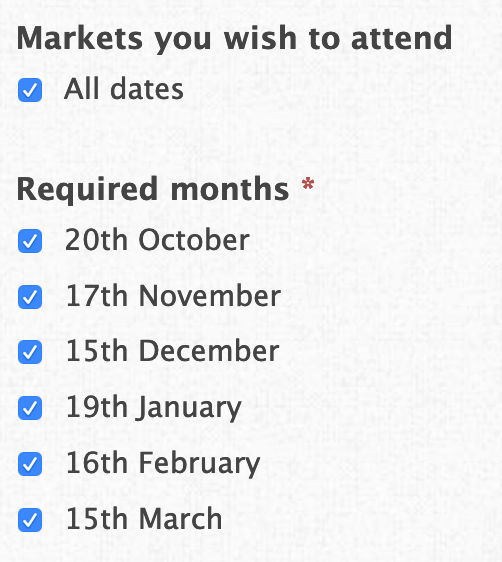
Task: Click the All dates label text
Action: (124, 89)
